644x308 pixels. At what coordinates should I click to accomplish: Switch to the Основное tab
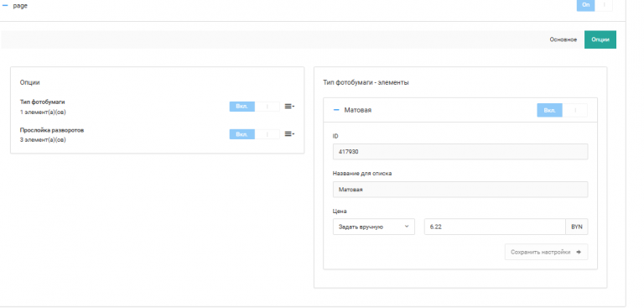coord(563,39)
